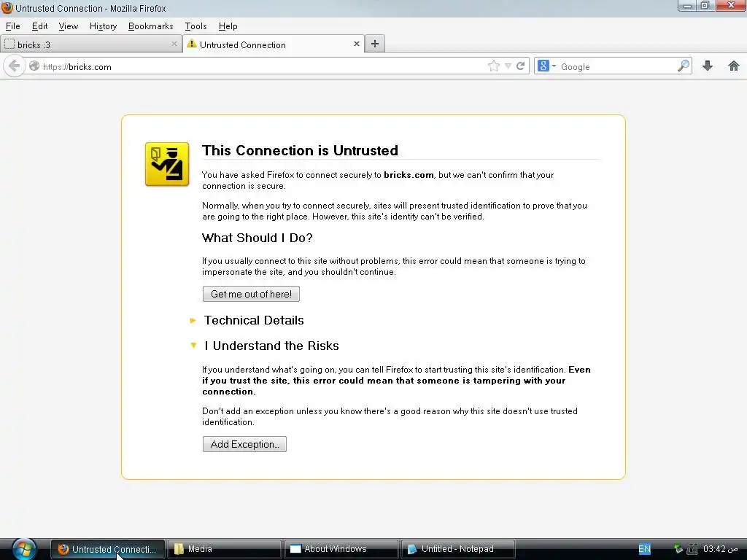Click the clock showing 03:42
This screenshot has width=747, height=560.
(720, 549)
